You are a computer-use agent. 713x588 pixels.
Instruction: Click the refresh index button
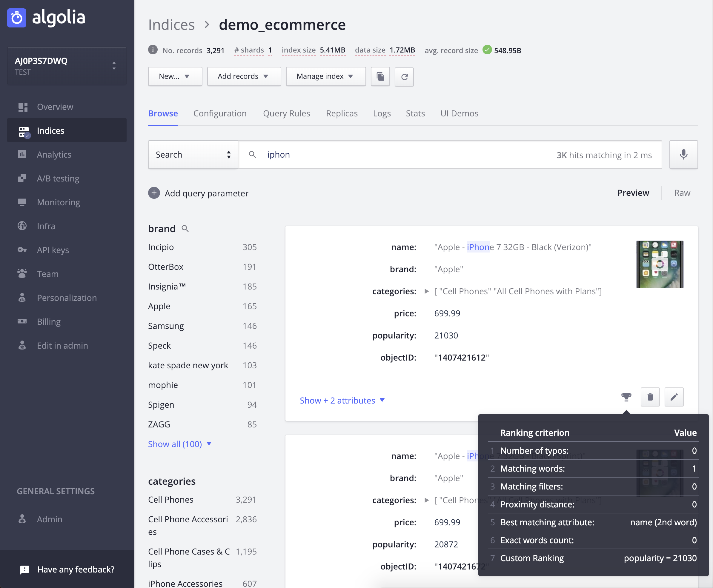click(404, 76)
